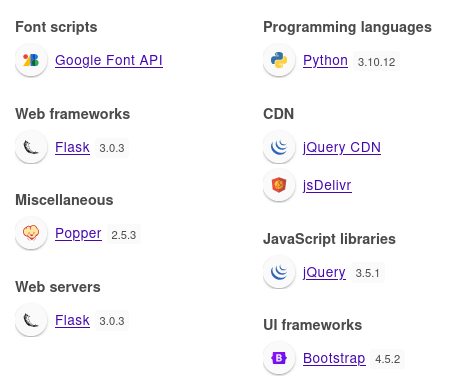Click the Font scripts heading
The height and width of the screenshot is (388, 469).
(x=56, y=27)
